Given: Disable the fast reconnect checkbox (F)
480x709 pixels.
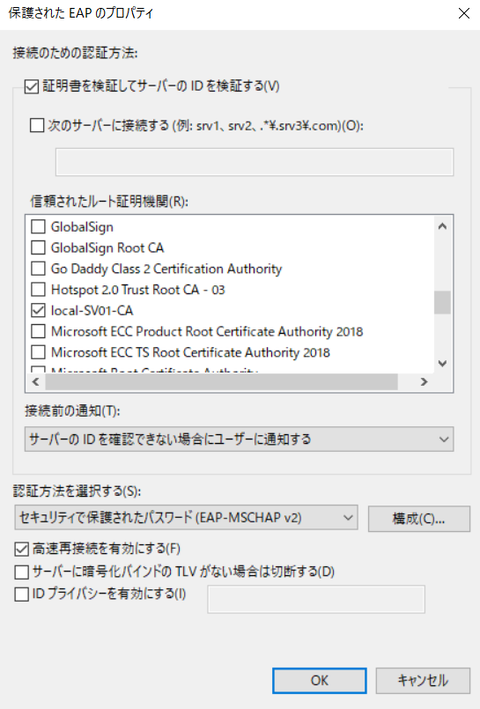Looking at the screenshot, I should (x=21, y=549).
